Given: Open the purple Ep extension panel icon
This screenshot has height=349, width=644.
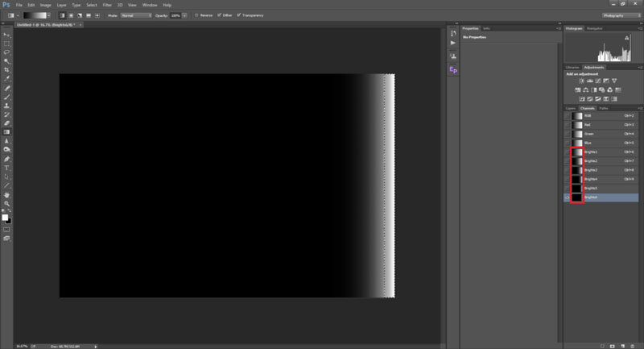Looking at the screenshot, I should click(x=453, y=70).
